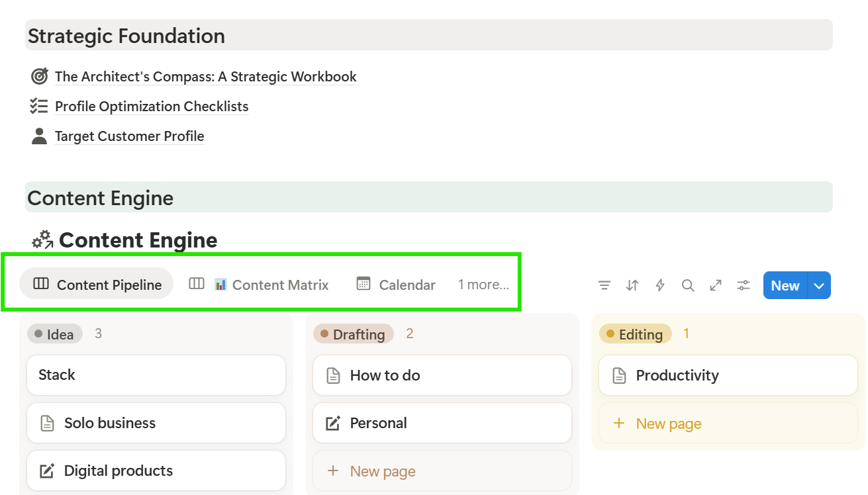Expand the New button dropdown arrow
The width and height of the screenshot is (868, 495).
[820, 286]
